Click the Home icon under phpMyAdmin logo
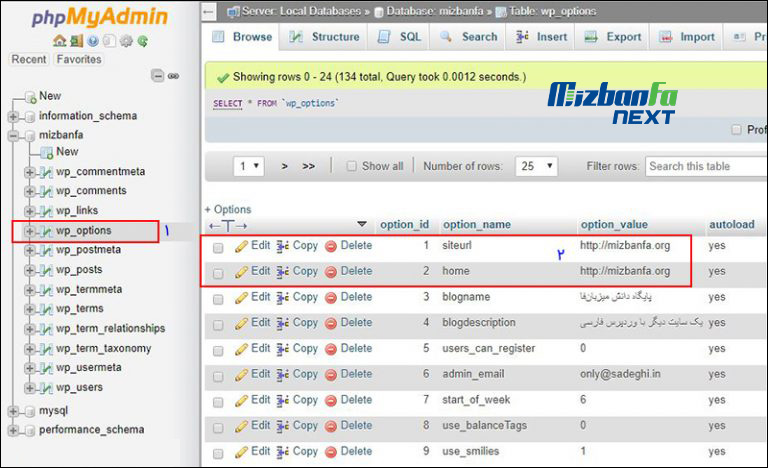This screenshot has height=468, width=768. [x=60, y=41]
